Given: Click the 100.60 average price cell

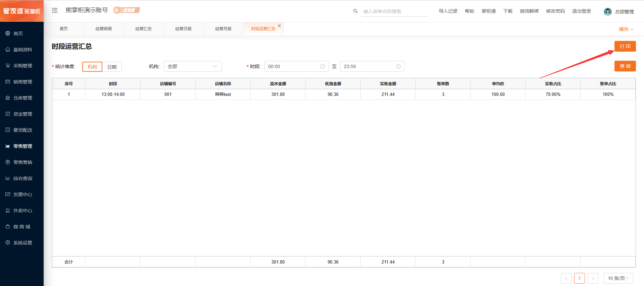Looking at the screenshot, I should [x=498, y=95].
